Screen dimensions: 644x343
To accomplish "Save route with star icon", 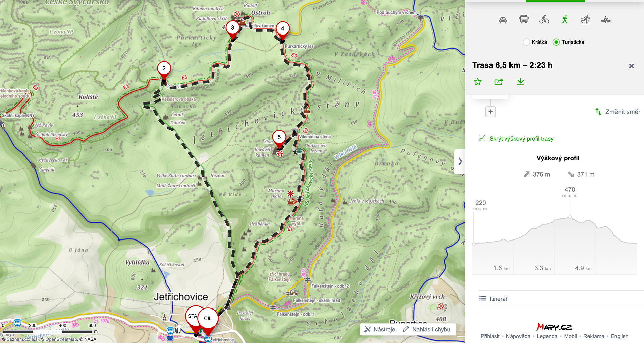I will point(478,82).
